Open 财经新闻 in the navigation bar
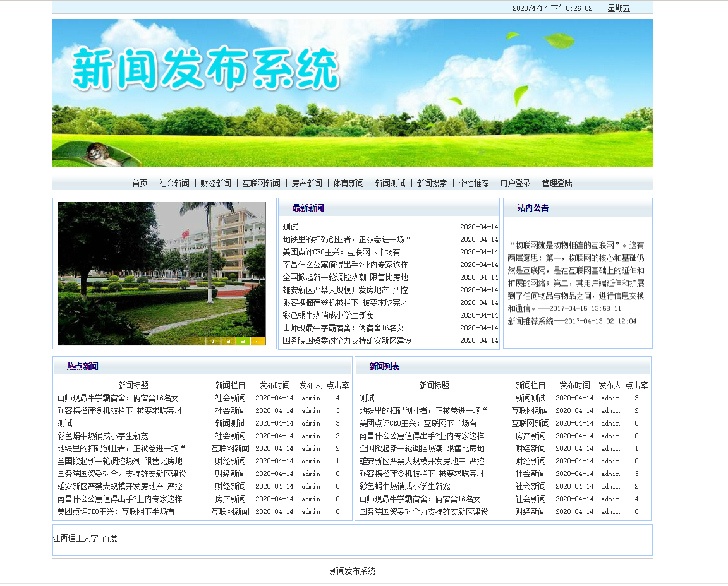This screenshot has height=586, width=728. 215,183
